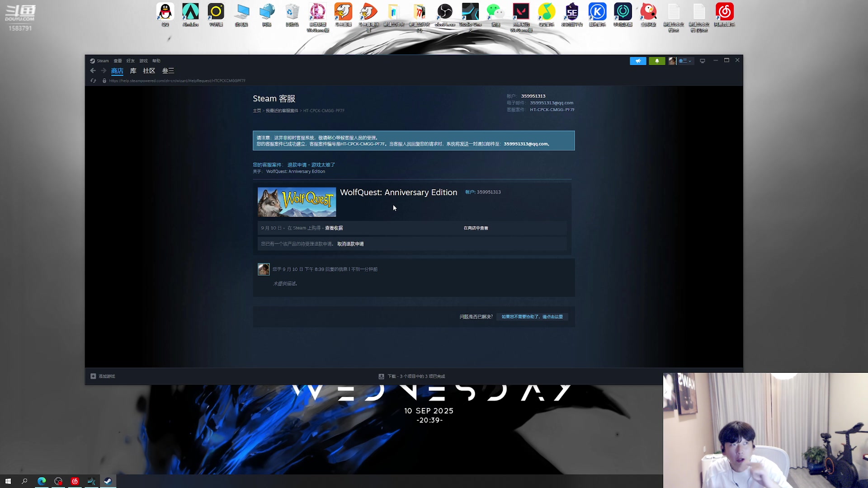
Task: Open the QQ Music desktop icon
Action: tap(547, 14)
